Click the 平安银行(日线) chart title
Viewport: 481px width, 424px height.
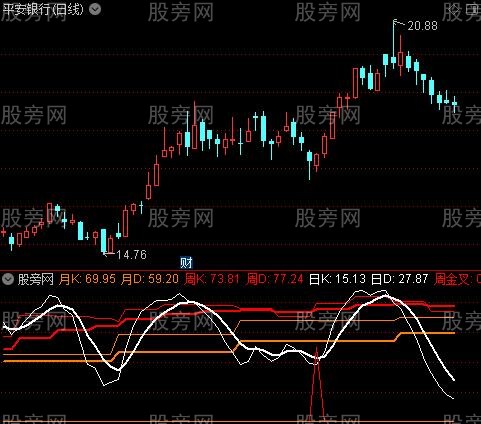pos(43,9)
